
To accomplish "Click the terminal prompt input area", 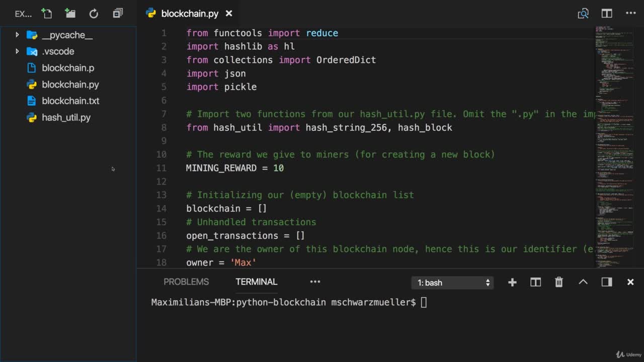I will click(424, 302).
